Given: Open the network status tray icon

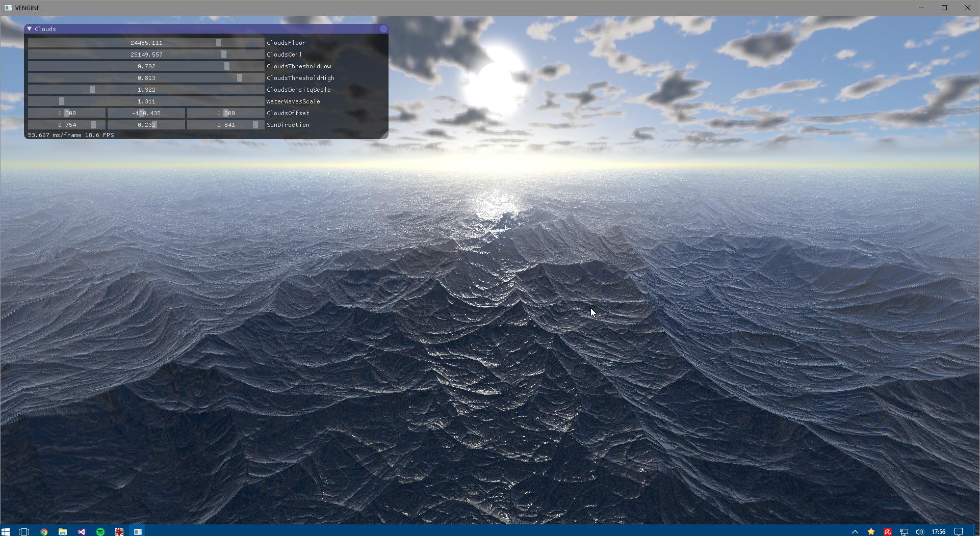Looking at the screenshot, I should [904, 531].
